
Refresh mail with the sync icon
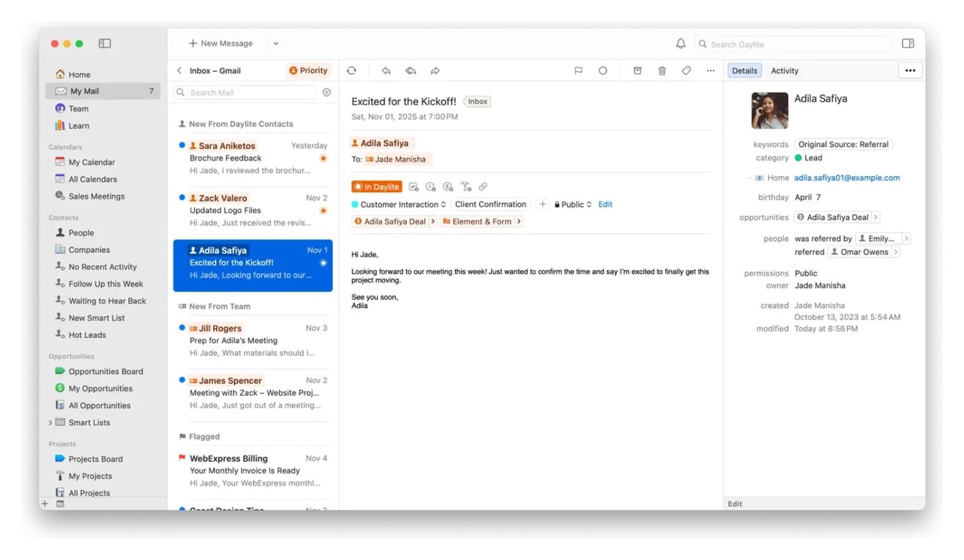click(x=351, y=71)
